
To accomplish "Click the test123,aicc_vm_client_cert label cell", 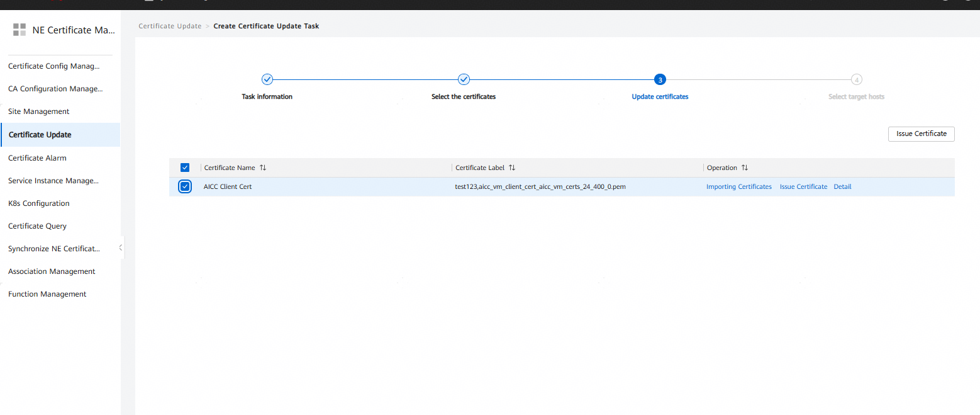I will (x=540, y=187).
